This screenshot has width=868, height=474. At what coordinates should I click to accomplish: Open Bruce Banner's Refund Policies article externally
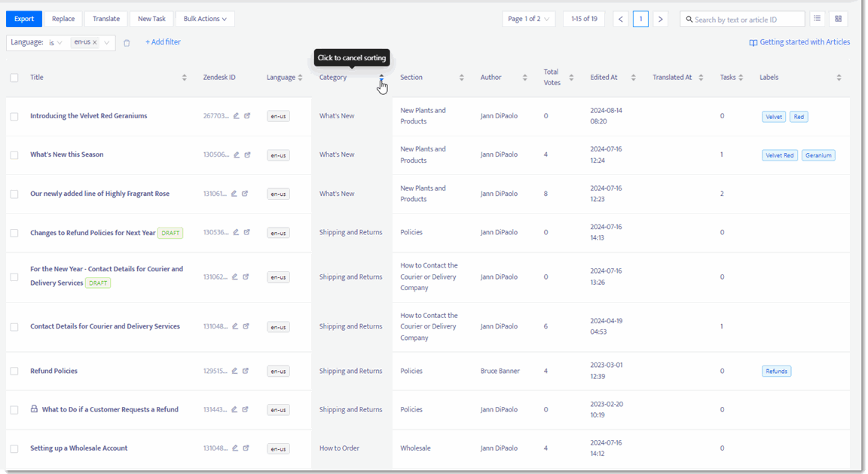pos(245,371)
